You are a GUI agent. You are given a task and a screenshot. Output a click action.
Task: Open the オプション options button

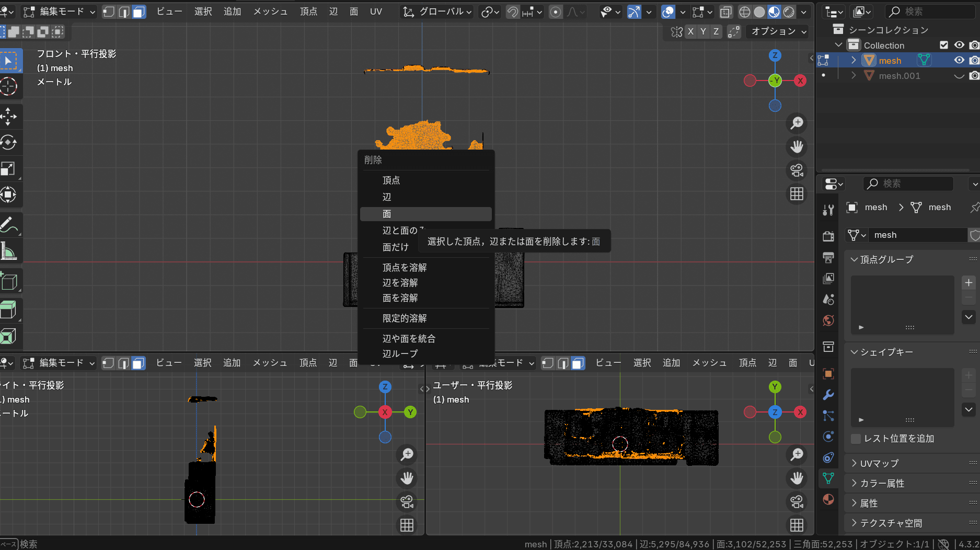pyautogui.click(x=778, y=31)
